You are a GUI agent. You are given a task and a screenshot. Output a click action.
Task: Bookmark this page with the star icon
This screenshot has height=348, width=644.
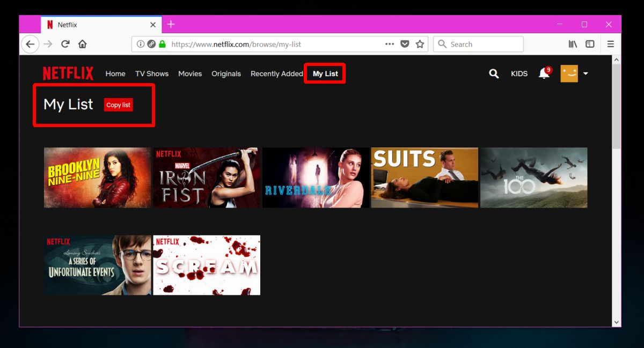coord(420,44)
